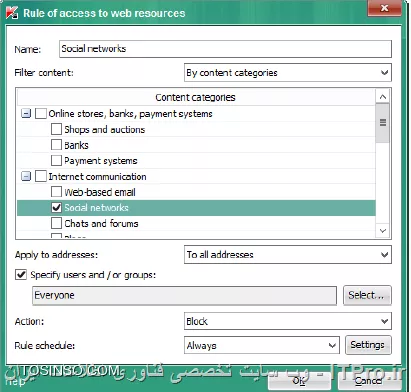Check the Chats and forums box

click(56, 223)
